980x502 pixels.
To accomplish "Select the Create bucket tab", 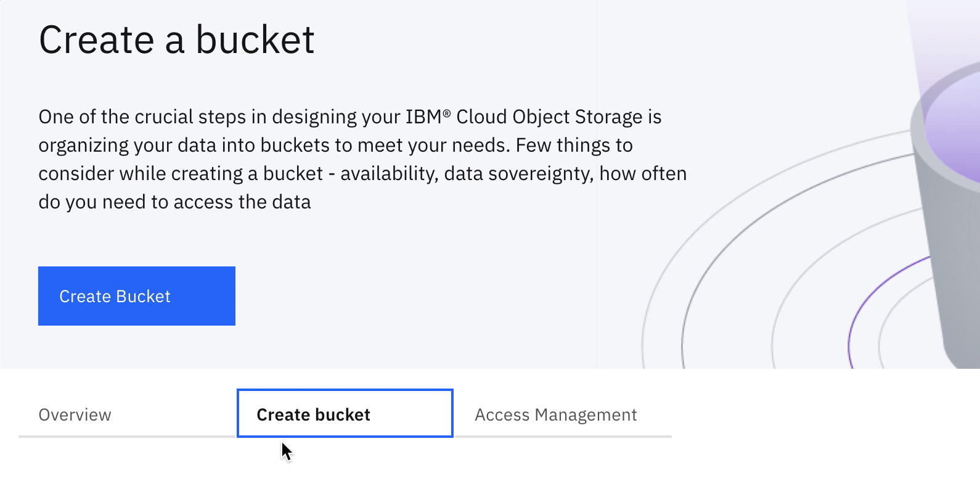I will click(345, 413).
